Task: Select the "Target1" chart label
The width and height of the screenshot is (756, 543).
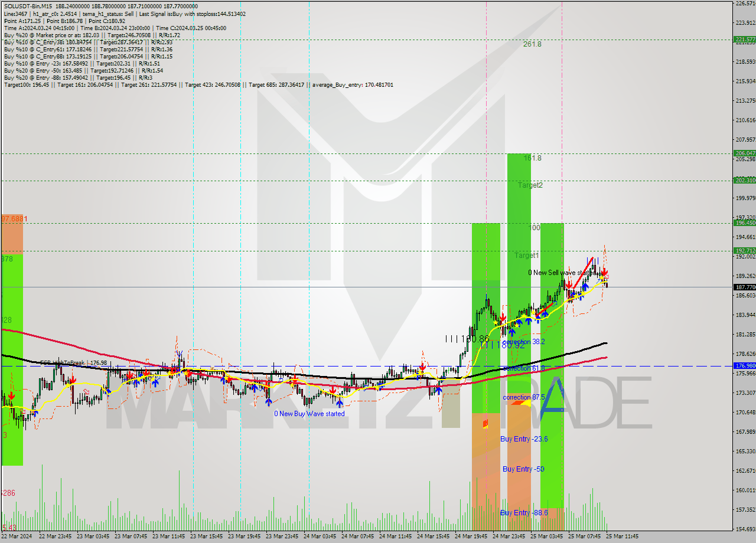Action: [526, 256]
